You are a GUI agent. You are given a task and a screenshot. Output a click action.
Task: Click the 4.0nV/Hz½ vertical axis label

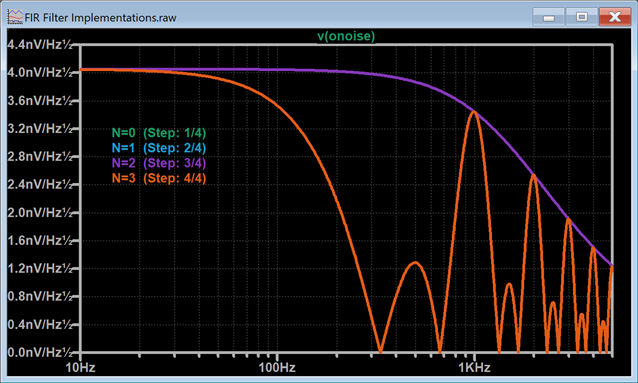(x=40, y=72)
